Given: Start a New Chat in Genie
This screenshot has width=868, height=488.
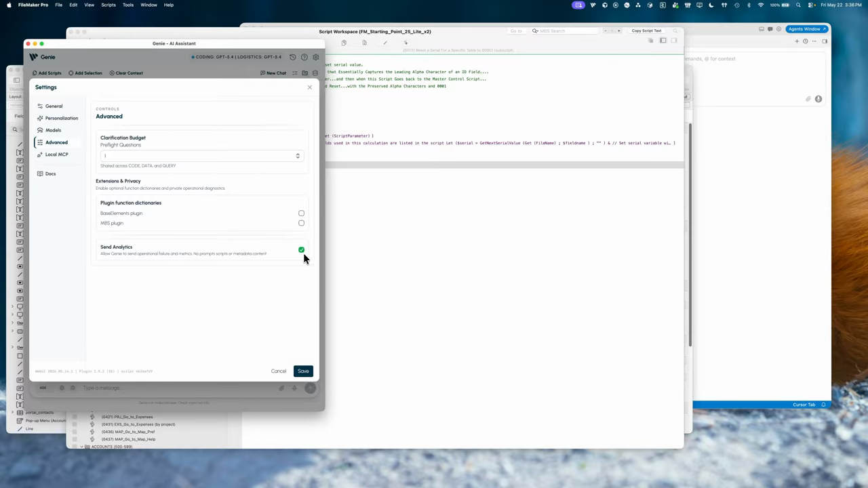Looking at the screenshot, I should (273, 73).
